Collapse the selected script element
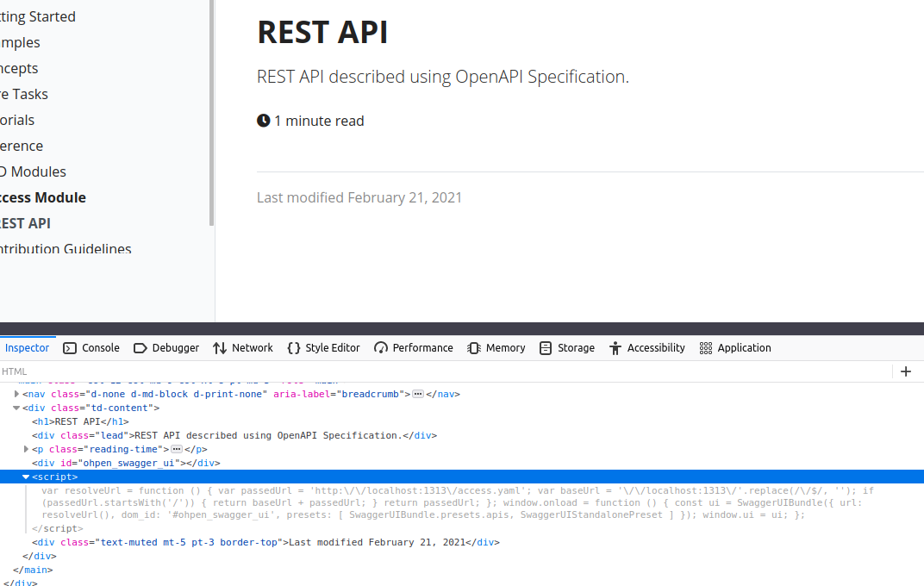Screen dimensions: 924x586 click(x=27, y=477)
